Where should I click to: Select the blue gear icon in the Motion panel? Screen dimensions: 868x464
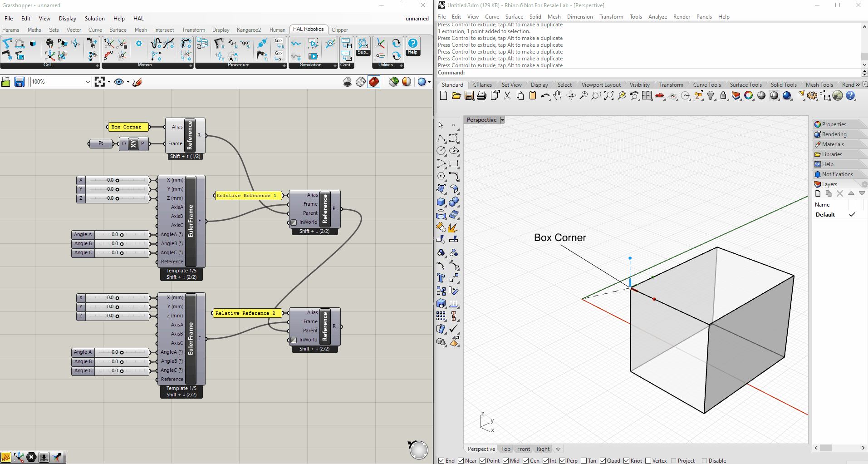[x=139, y=44]
